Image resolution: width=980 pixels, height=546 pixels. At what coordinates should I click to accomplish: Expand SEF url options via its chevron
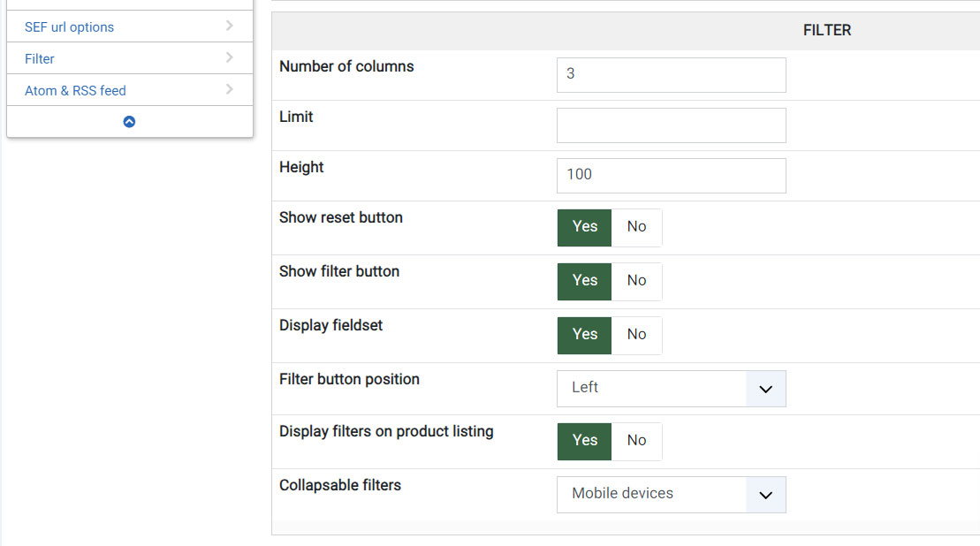click(230, 26)
